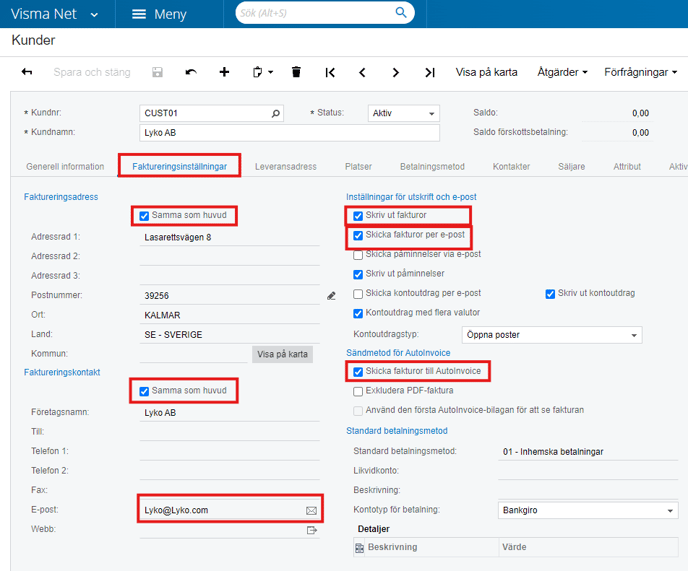Uncheck Samma som huvud under Faktureringsadress
The image size is (688, 571).
[x=144, y=216]
